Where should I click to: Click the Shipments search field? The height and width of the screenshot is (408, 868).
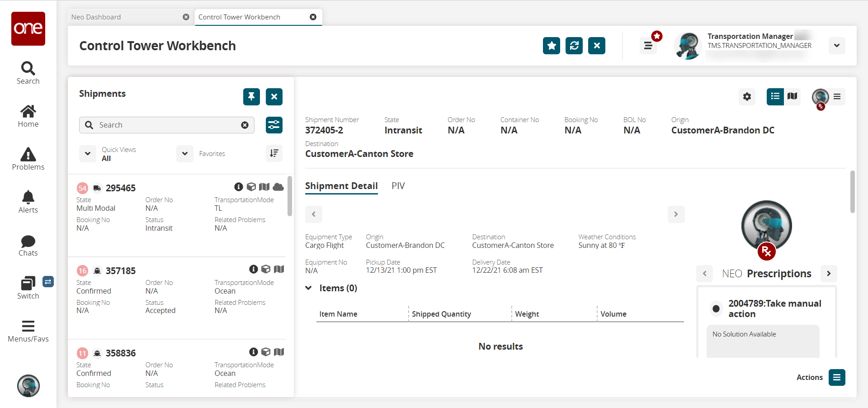(167, 125)
